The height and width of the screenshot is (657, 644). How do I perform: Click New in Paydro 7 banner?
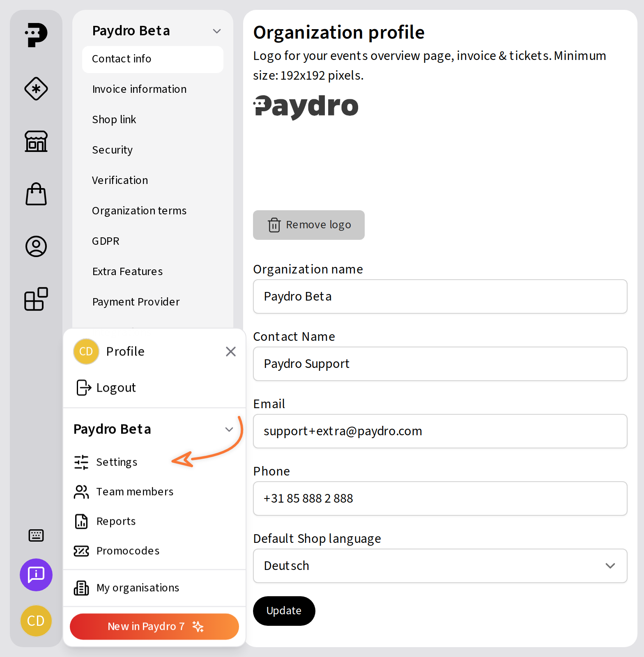point(154,627)
